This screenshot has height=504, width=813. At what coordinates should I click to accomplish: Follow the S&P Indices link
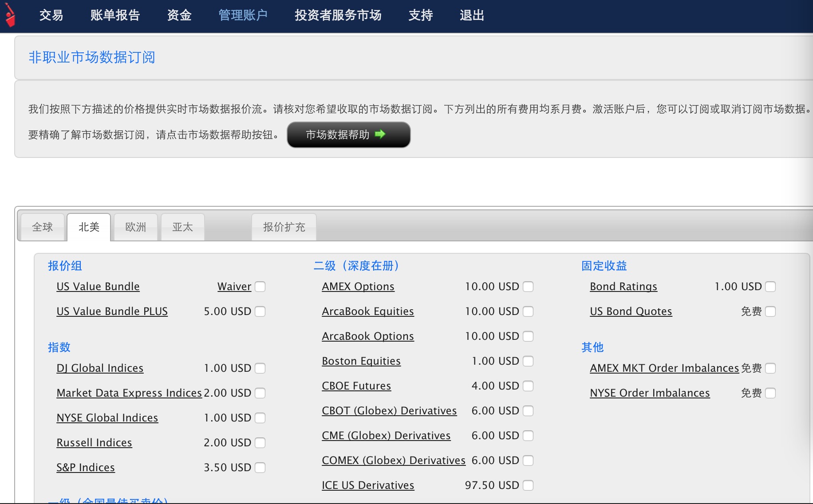click(x=86, y=468)
